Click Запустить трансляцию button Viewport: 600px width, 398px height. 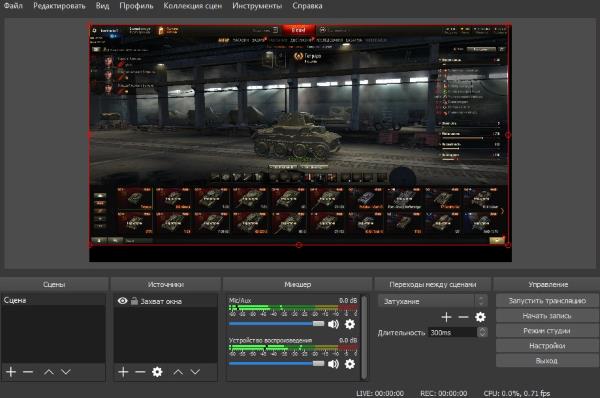(547, 301)
